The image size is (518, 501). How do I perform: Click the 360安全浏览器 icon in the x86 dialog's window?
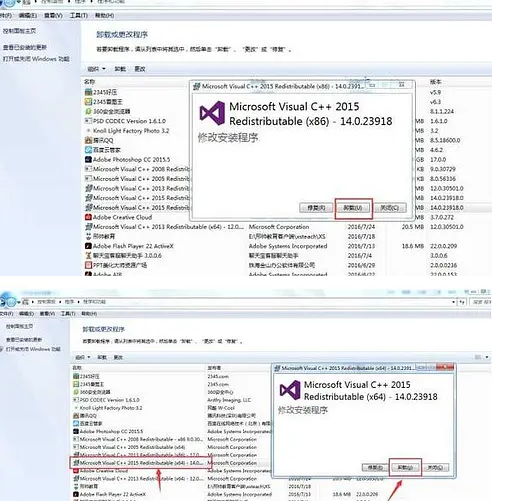click(x=88, y=111)
